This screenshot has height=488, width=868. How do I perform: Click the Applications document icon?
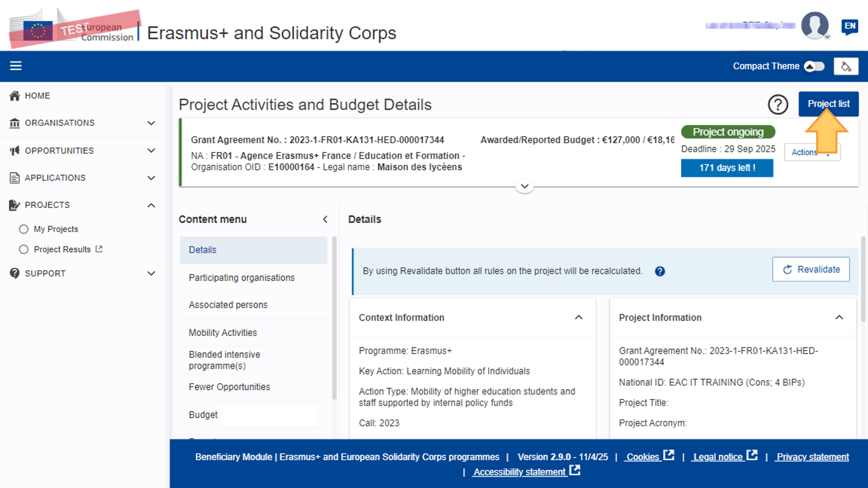[14, 178]
